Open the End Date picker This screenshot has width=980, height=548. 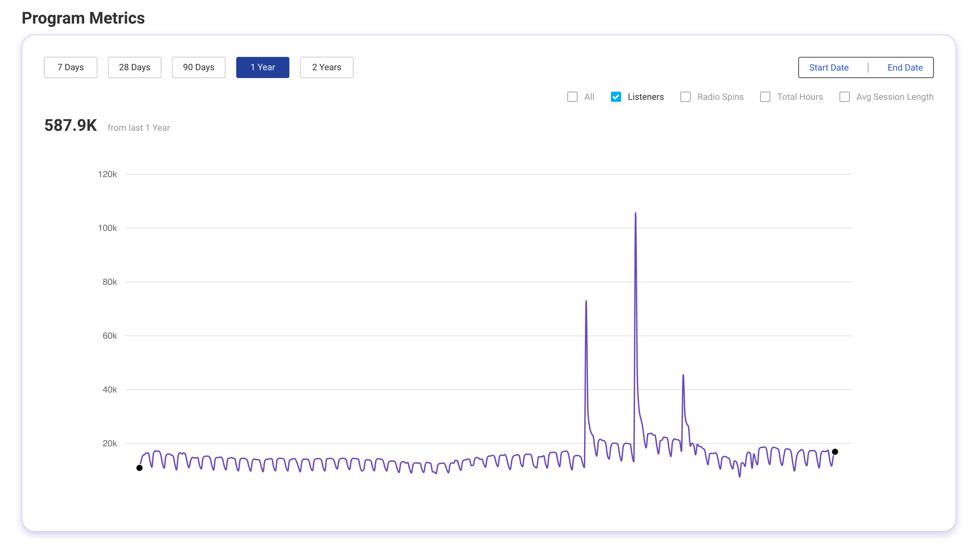pyautogui.click(x=905, y=67)
